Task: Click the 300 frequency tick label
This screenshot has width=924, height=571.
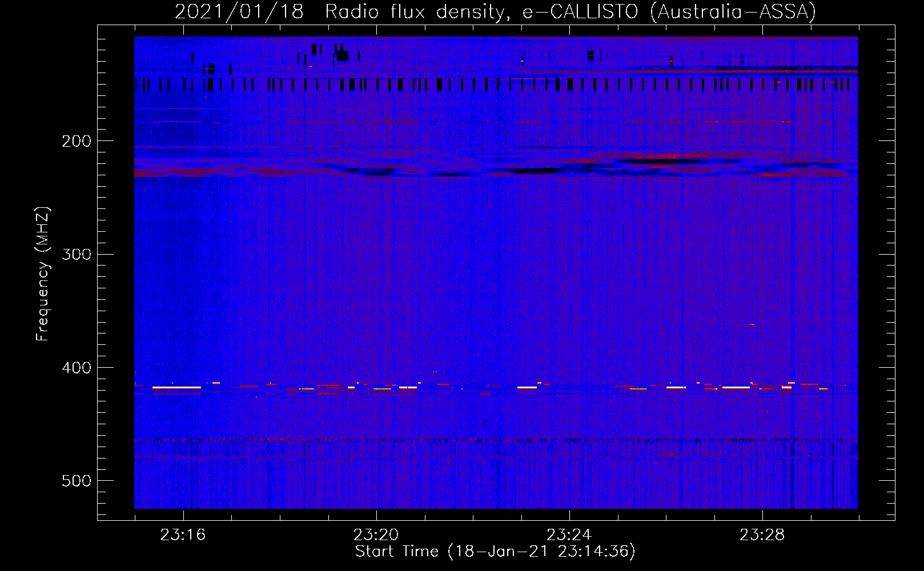Action: coord(77,254)
